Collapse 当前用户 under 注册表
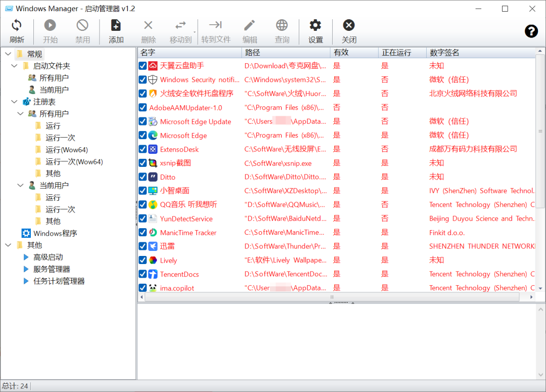546x392 pixels. click(x=21, y=185)
